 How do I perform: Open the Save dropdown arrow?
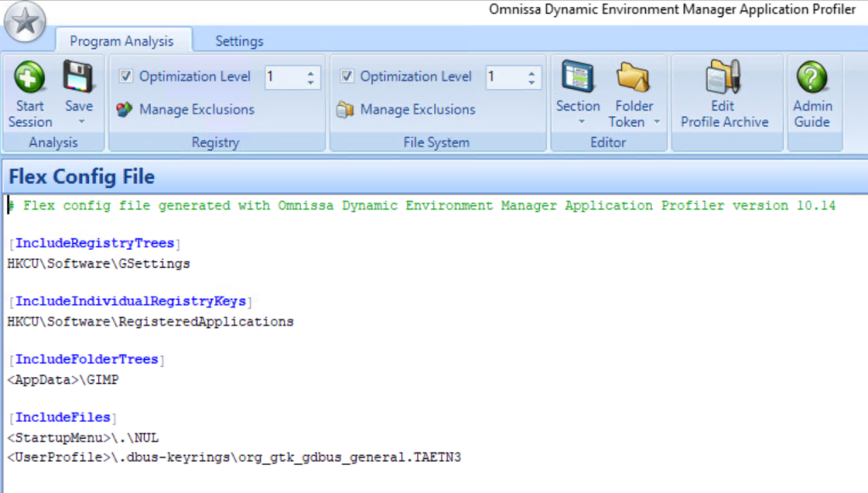[81, 122]
